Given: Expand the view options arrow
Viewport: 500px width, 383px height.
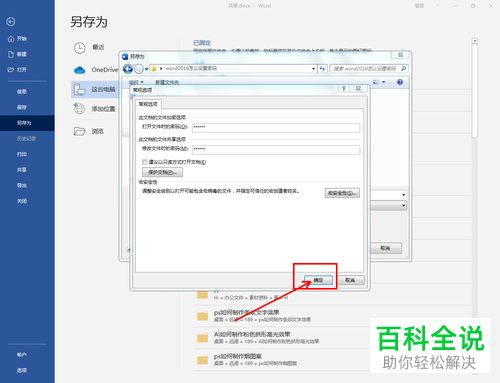Looking at the screenshot, I should (x=384, y=82).
